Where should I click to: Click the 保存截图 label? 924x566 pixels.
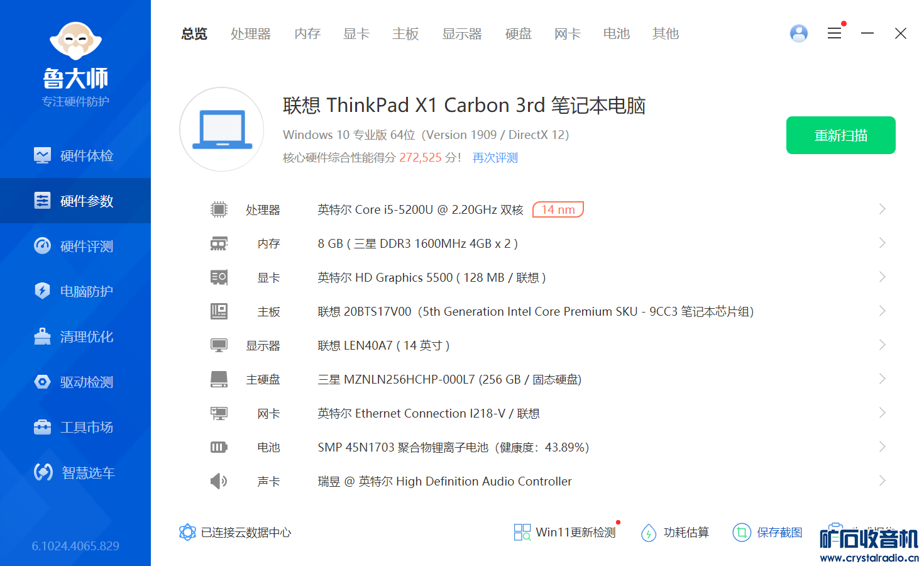(x=779, y=533)
